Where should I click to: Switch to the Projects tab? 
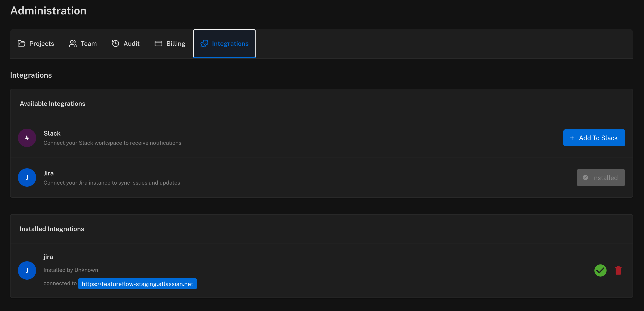pos(36,44)
